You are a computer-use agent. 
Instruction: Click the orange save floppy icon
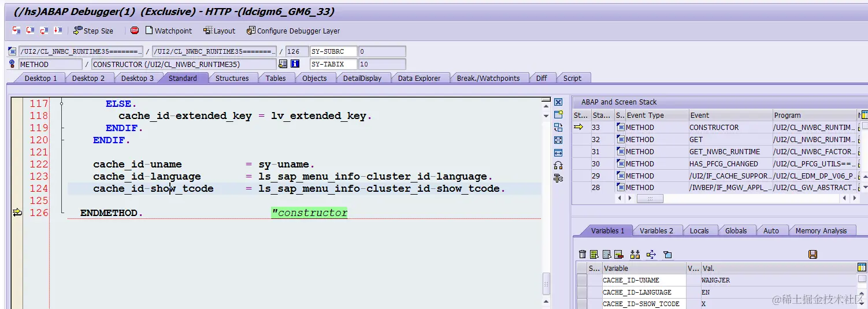click(x=813, y=254)
